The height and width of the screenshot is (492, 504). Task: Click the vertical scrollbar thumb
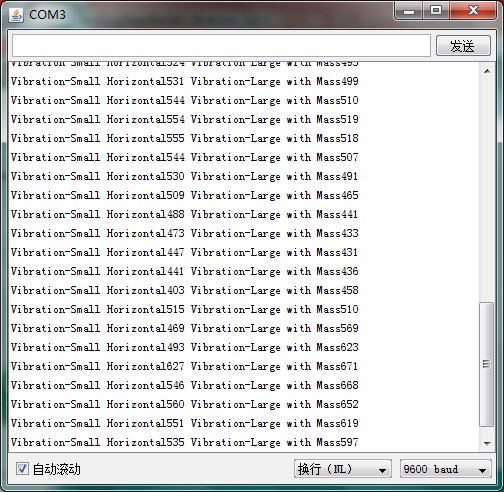click(487, 364)
